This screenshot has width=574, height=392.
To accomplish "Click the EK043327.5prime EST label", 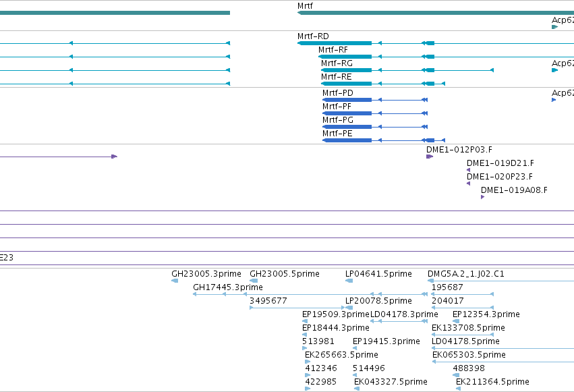I will click(x=391, y=382).
